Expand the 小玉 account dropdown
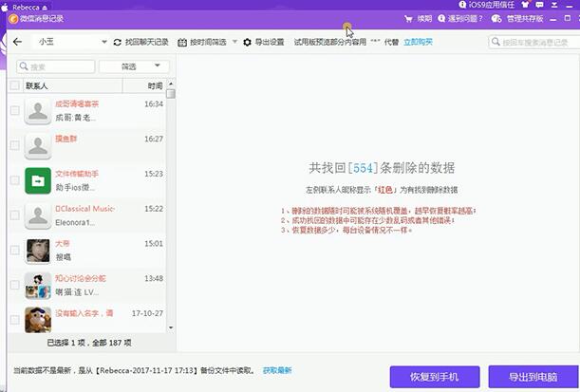 (104, 43)
